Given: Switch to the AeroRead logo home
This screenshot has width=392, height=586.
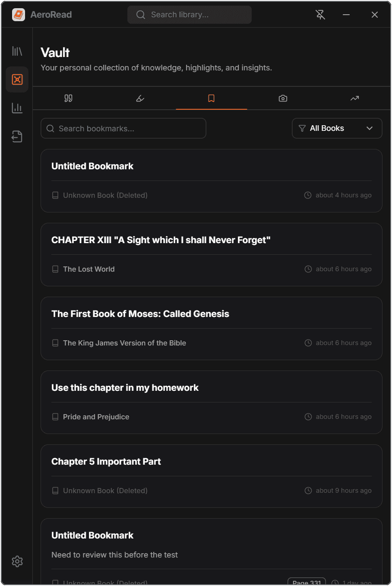Looking at the screenshot, I should point(18,14).
